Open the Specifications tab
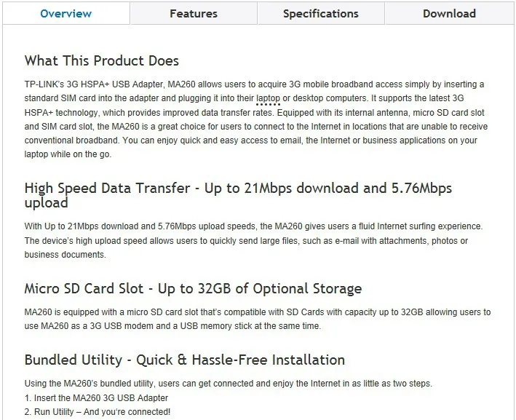Image resolution: width=516 pixels, height=420 pixels. (321, 14)
